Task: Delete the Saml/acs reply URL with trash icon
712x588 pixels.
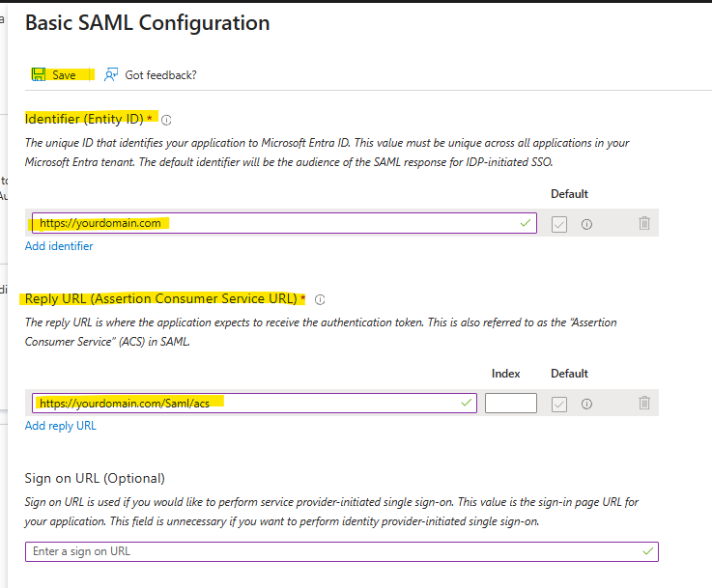Action: [x=644, y=403]
